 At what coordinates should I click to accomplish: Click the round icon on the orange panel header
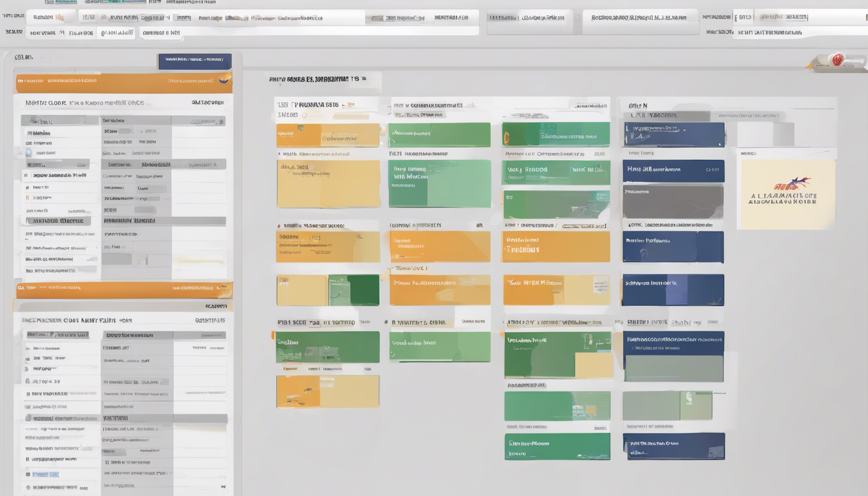(223, 79)
